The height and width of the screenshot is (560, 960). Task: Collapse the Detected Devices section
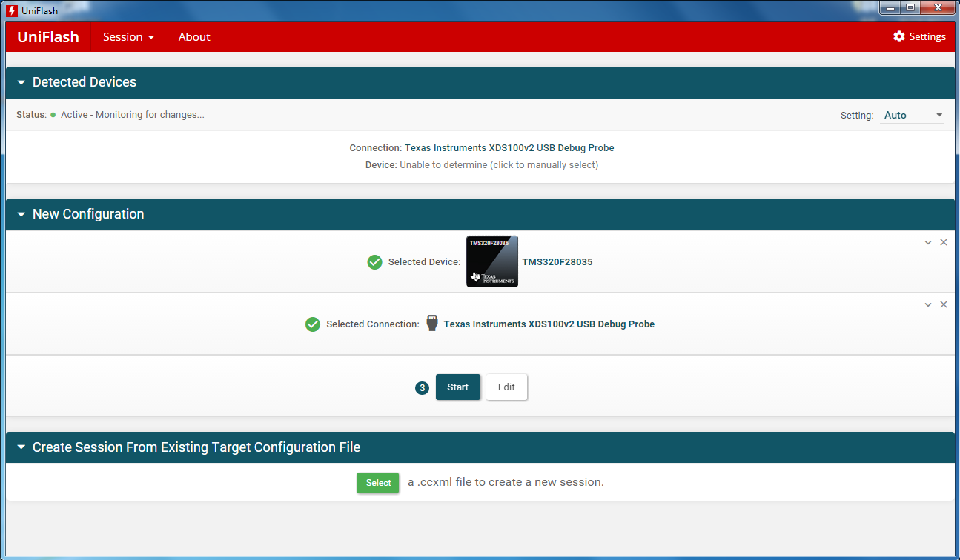[x=21, y=83]
